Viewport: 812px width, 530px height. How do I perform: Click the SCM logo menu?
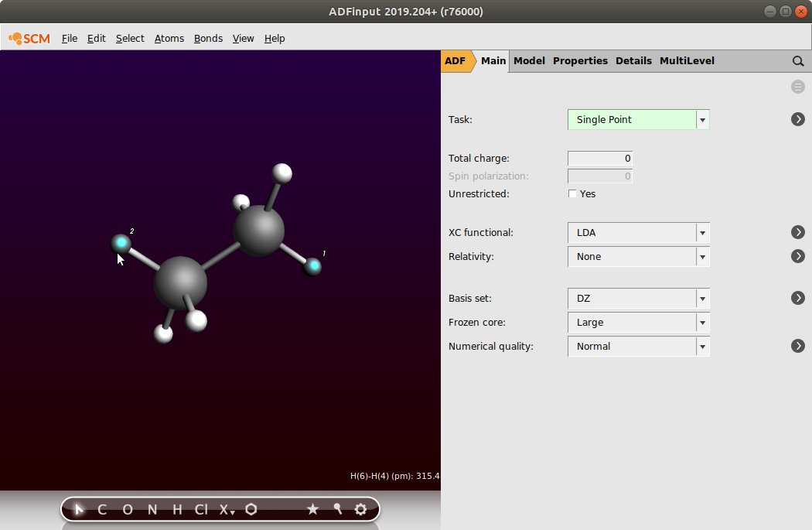point(29,38)
